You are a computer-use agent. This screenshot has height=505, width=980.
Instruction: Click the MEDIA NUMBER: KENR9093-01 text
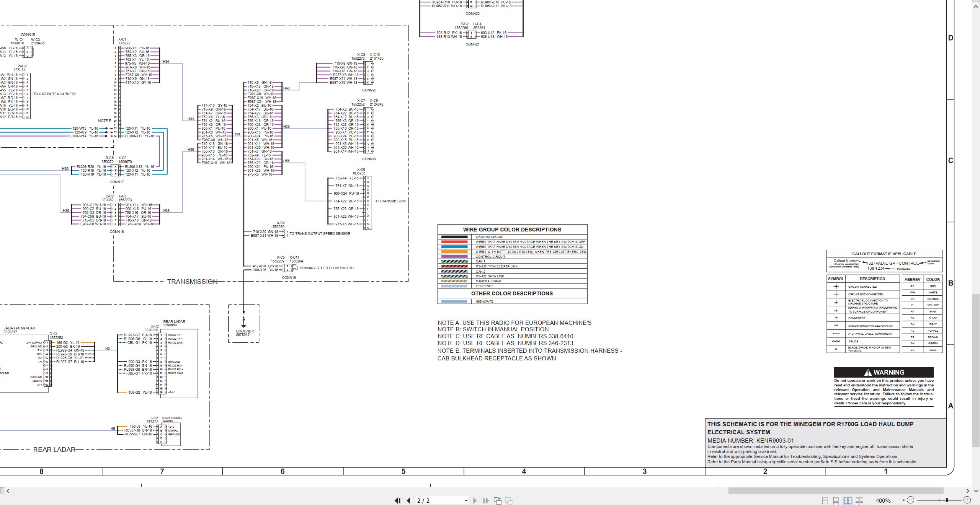(751, 440)
